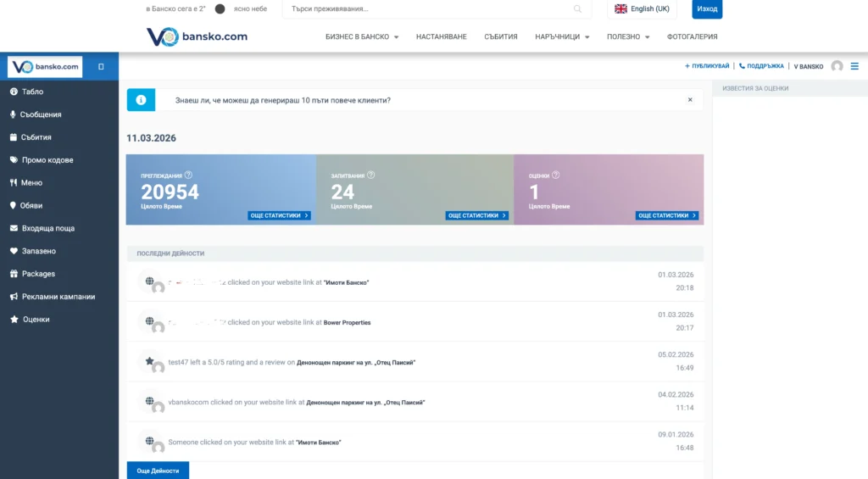Click the star icon of test47 review activity
Screen dimensions: 868x479
pyautogui.click(x=150, y=361)
